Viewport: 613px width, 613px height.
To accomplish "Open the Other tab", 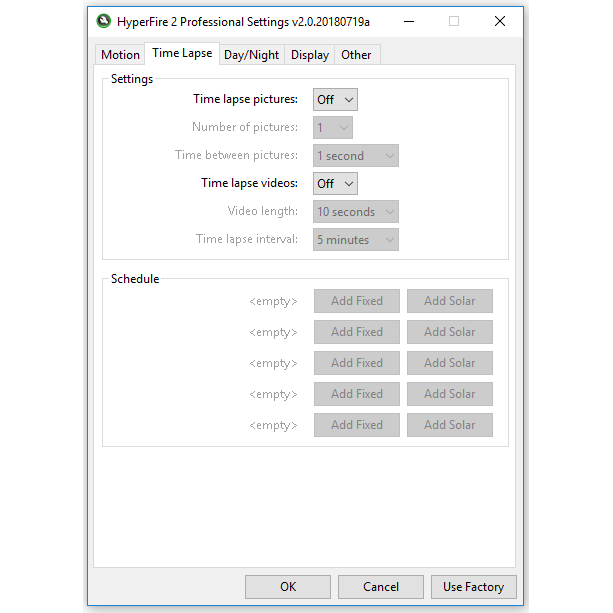I will coord(356,55).
